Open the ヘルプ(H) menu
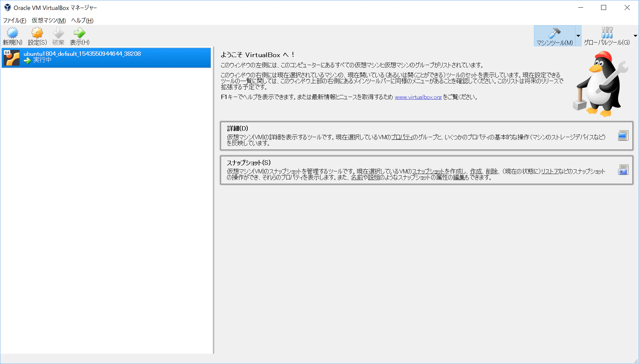The image size is (639, 364). tap(82, 21)
